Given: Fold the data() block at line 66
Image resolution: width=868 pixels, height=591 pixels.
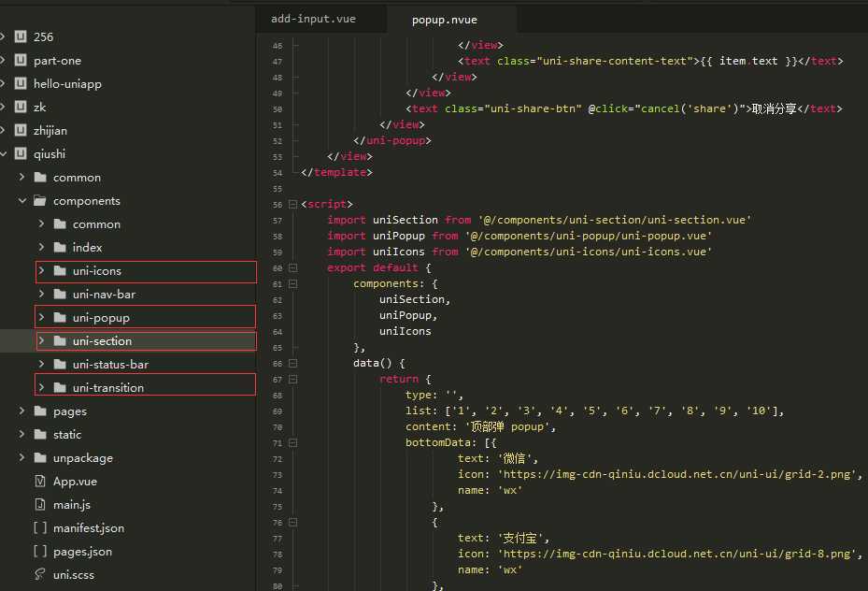Looking at the screenshot, I should coord(292,364).
